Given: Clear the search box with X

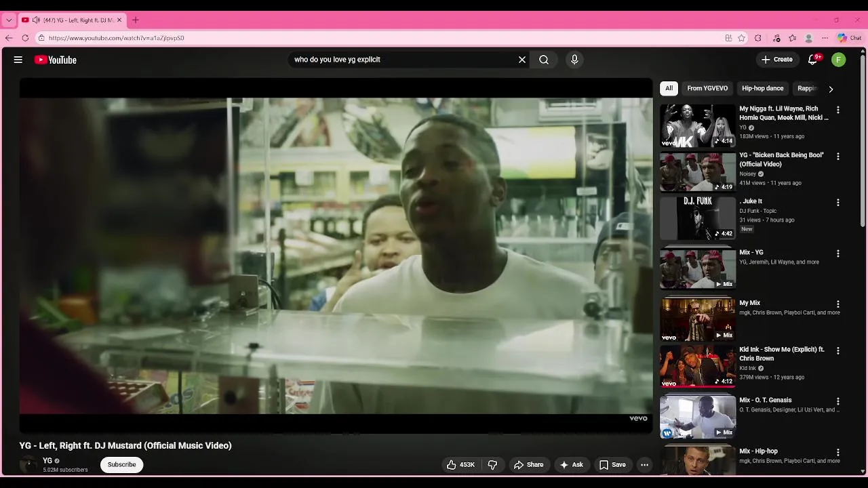Looking at the screenshot, I should coord(522,60).
